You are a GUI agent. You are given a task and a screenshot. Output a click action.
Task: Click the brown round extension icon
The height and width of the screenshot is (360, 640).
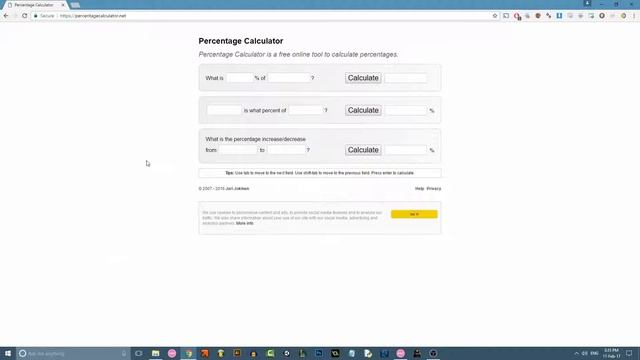click(x=538, y=16)
